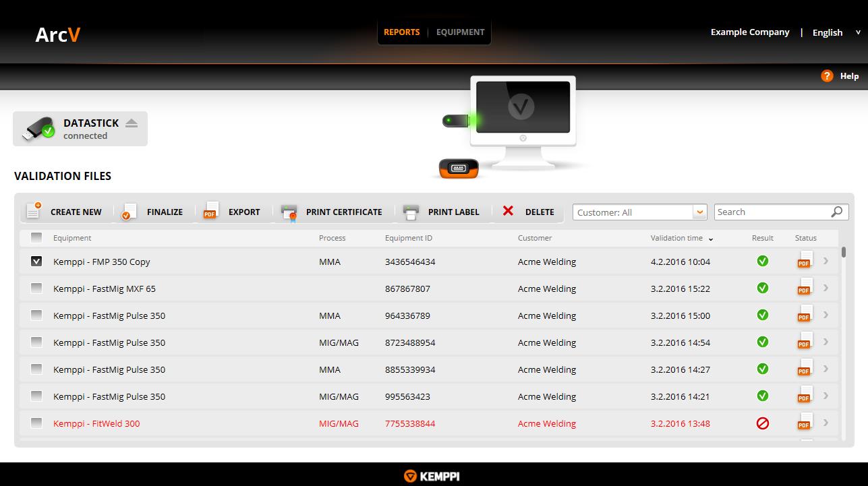Click the Print Certificate toolbar icon
Screen dimensions: 868x486
289,212
